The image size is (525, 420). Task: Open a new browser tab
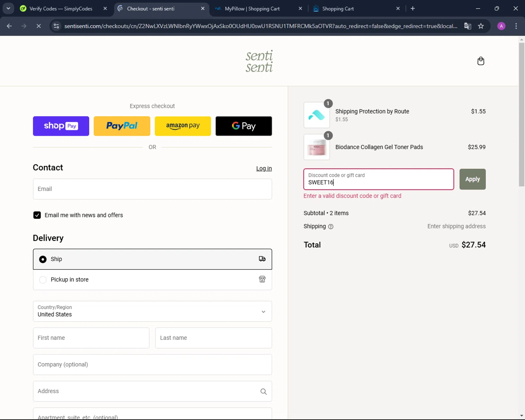(x=413, y=8)
